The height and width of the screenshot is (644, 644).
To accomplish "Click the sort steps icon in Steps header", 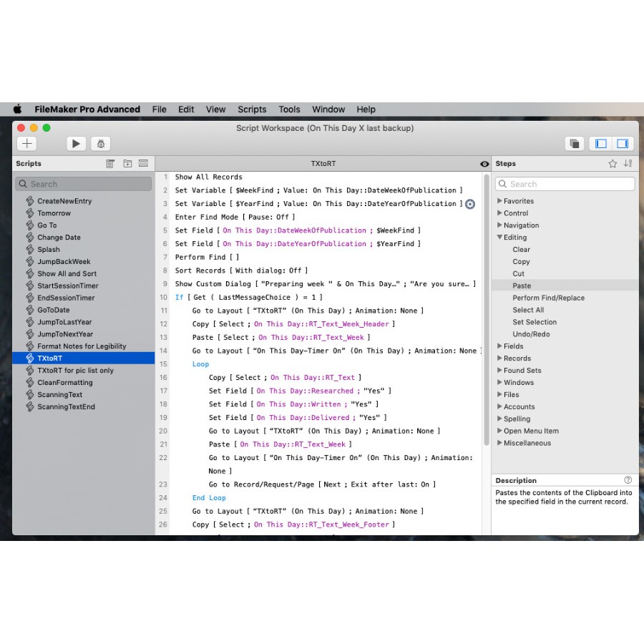I will coord(628,163).
